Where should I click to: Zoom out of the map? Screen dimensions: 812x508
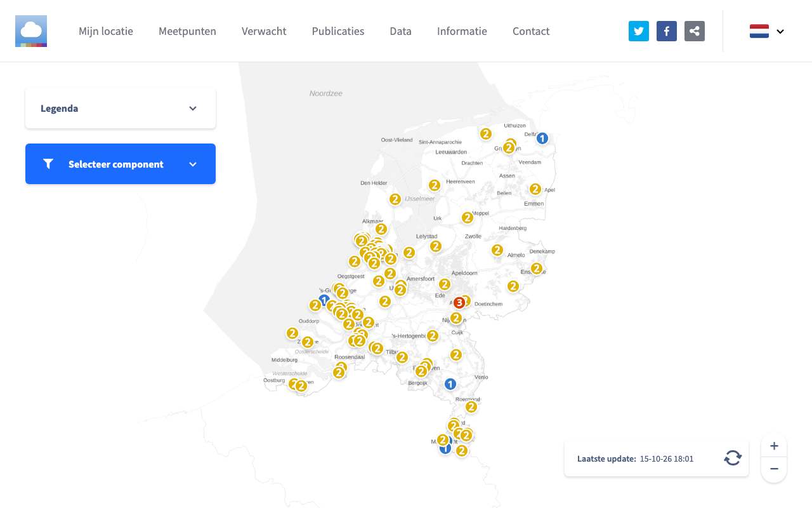point(774,469)
